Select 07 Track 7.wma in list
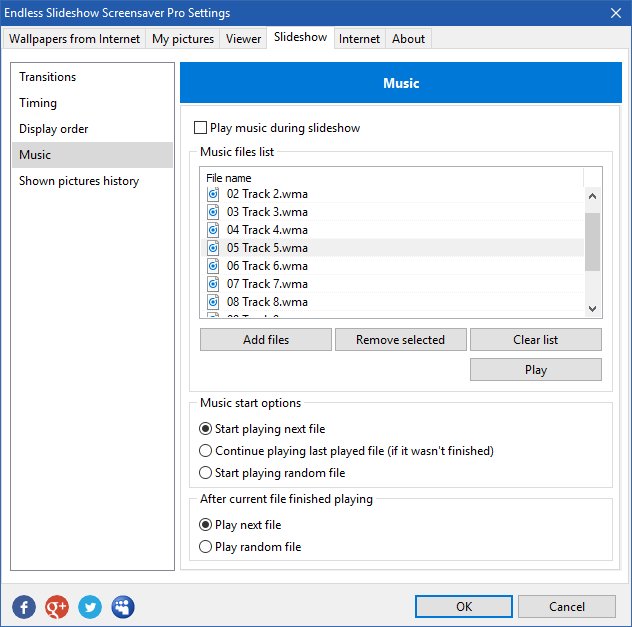The image size is (632, 627). click(392, 284)
